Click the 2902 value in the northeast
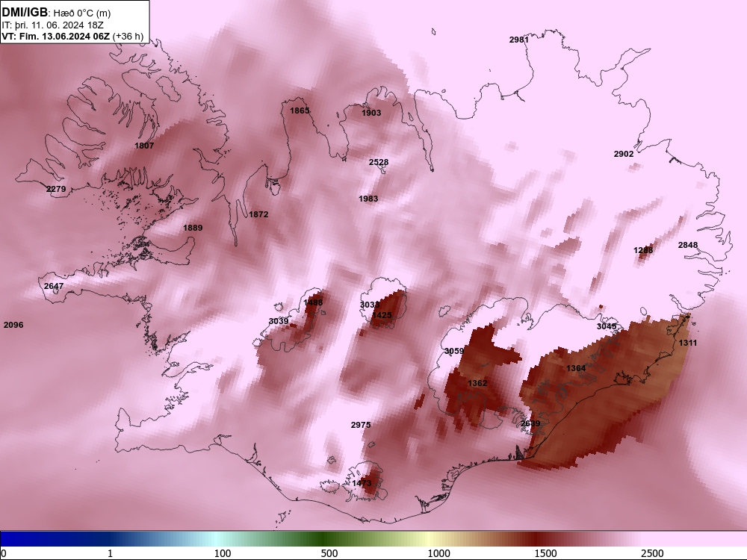 [x=624, y=154]
